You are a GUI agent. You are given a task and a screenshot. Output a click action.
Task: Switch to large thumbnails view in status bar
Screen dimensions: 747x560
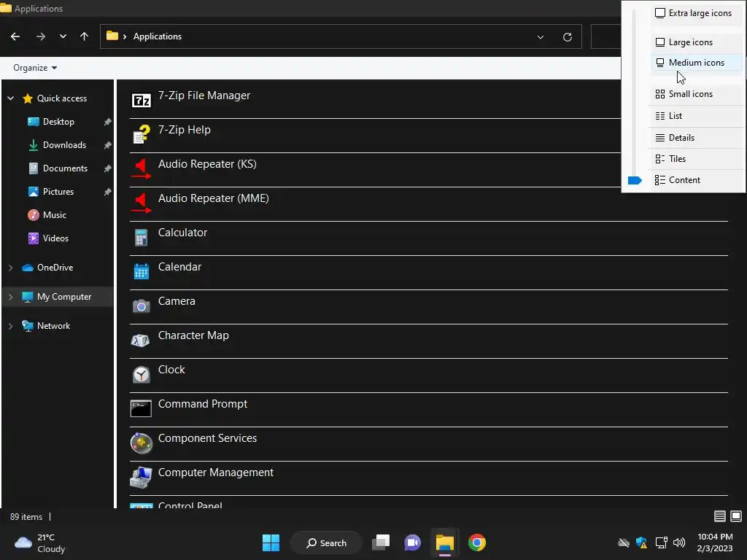[x=736, y=516]
